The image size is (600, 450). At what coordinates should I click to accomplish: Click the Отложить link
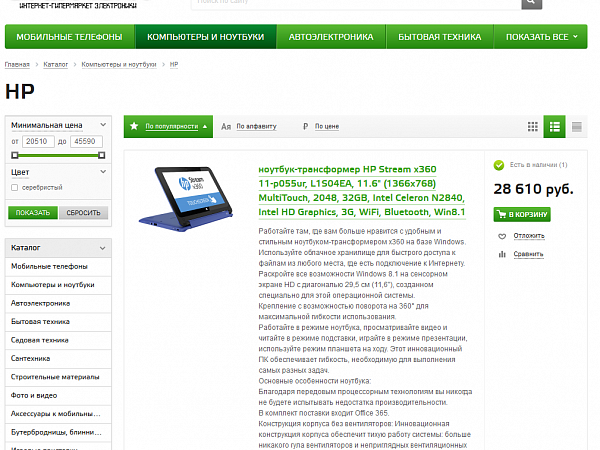(529, 236)
